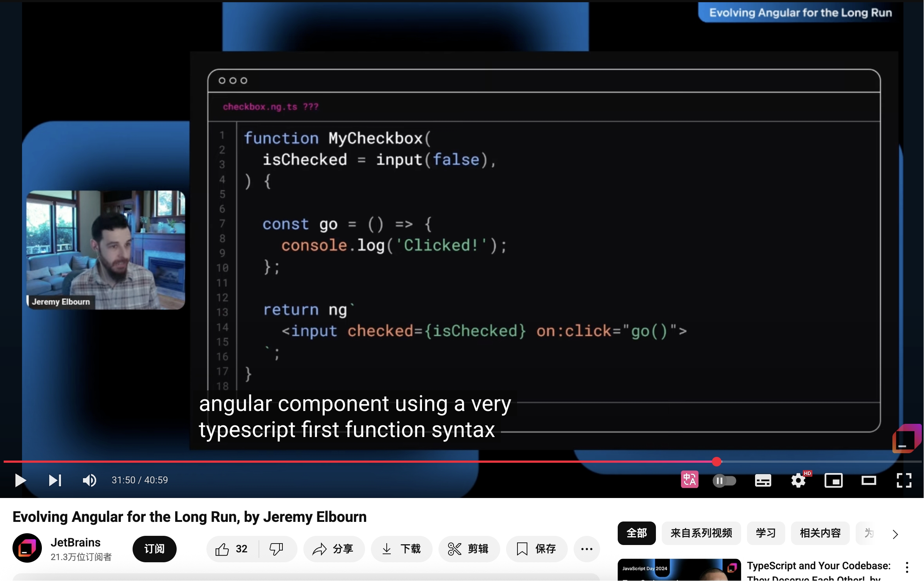
Task: Skip to the next video
Action: (x=54, y=480)
